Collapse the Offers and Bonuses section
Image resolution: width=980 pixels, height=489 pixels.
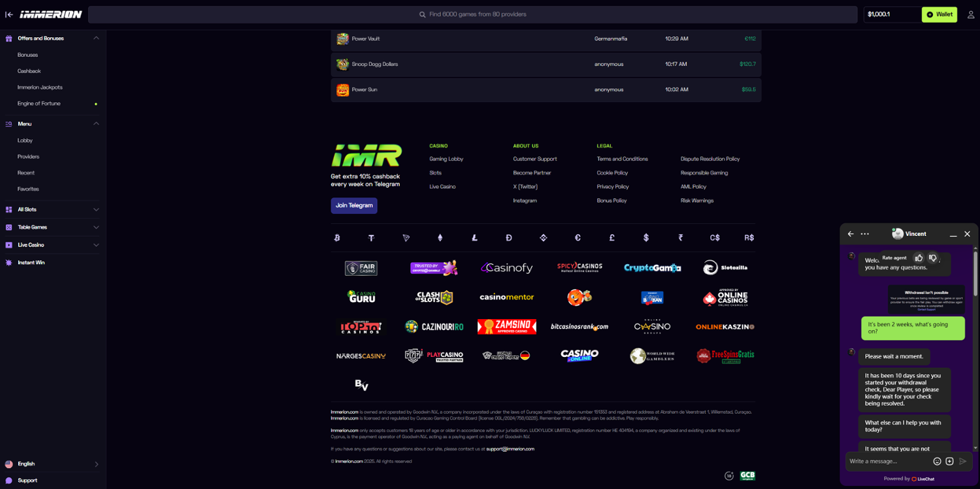pos(96,39)
